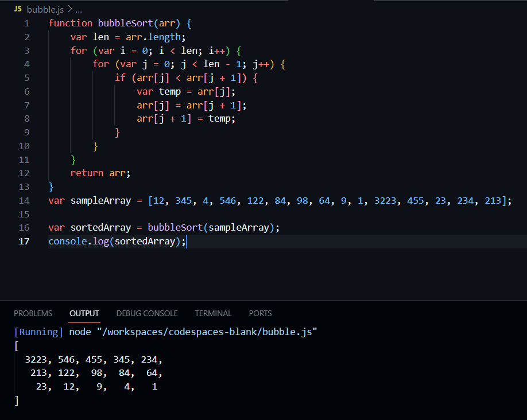
Task: Select the OUTPUT panel tab
Action: pos(84,313)
